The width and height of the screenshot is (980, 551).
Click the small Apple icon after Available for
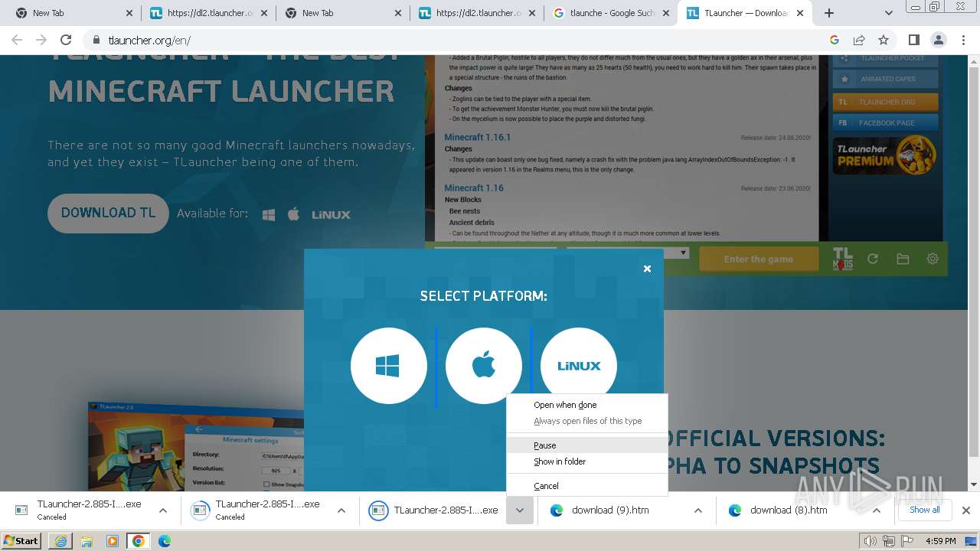[293, 214]
